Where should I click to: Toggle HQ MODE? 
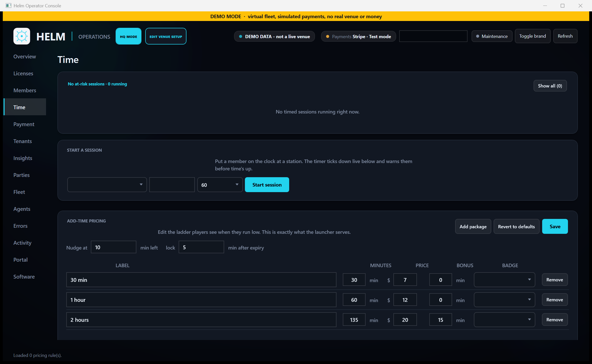coord(129,36)
